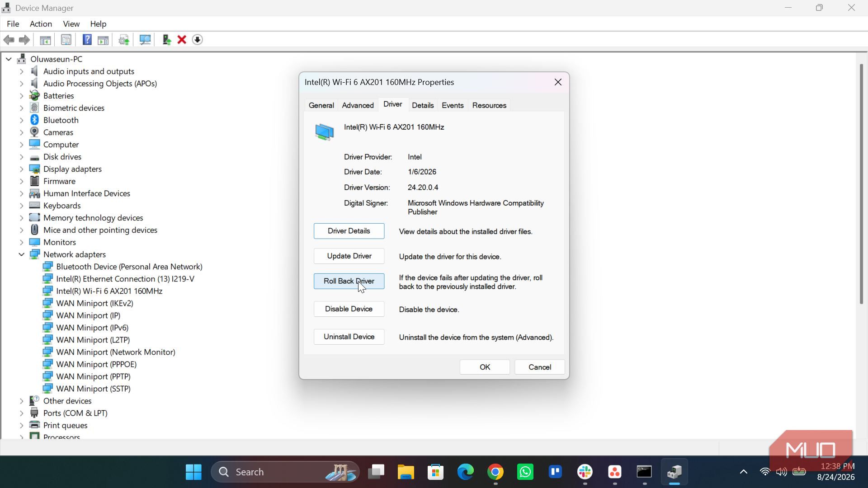The width and height of the screenshot is (868, 488).
Task: Confirm the dialog with OK
Action: tap(485, 367)
